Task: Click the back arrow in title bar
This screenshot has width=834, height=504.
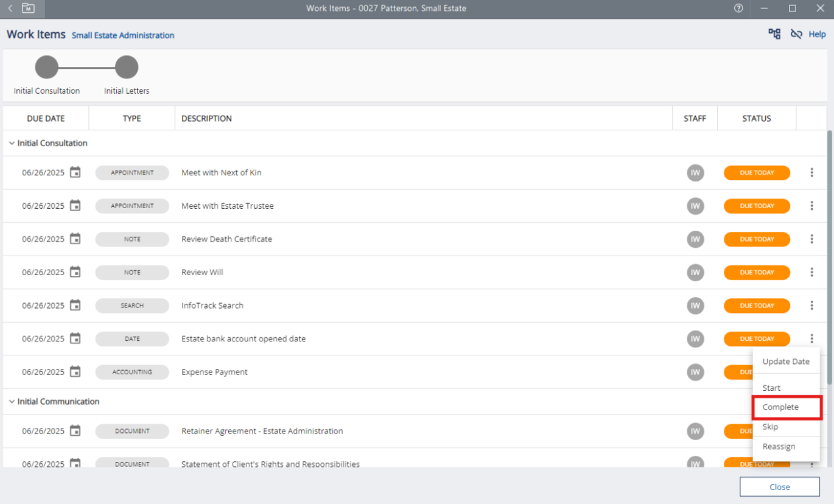Action: [10, 9]
